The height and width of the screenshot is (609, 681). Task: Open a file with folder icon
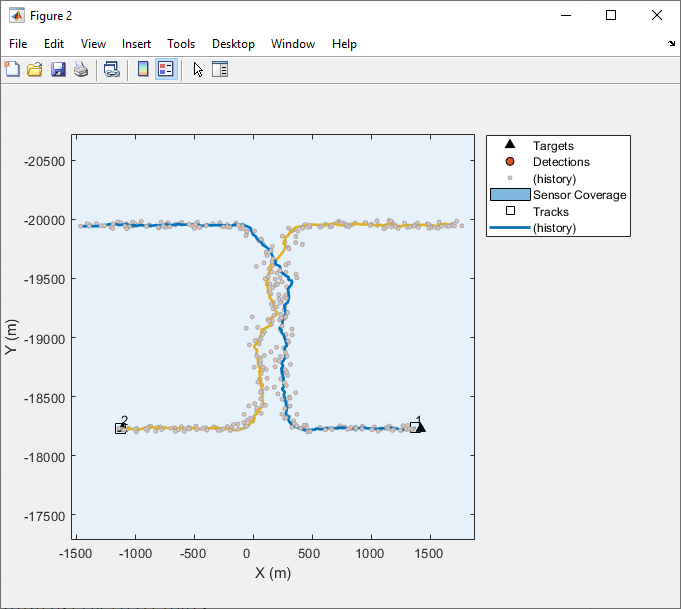point(35,70)
